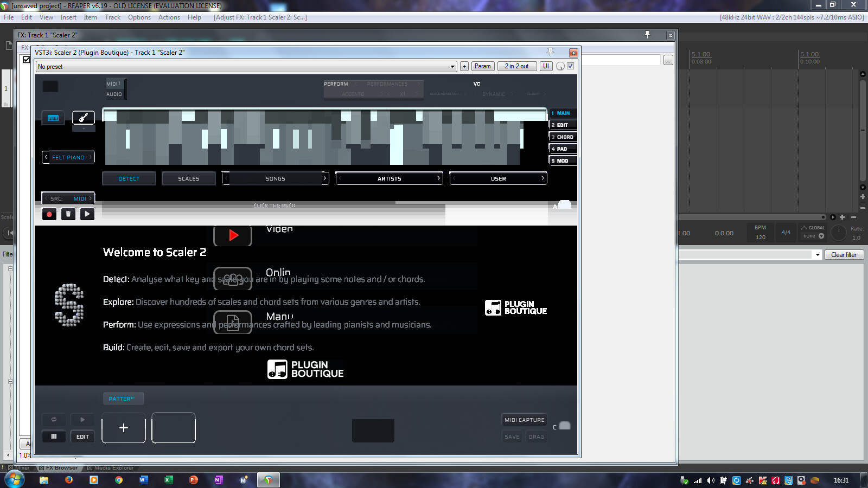Select the guitar view icon

pos(84,118)
